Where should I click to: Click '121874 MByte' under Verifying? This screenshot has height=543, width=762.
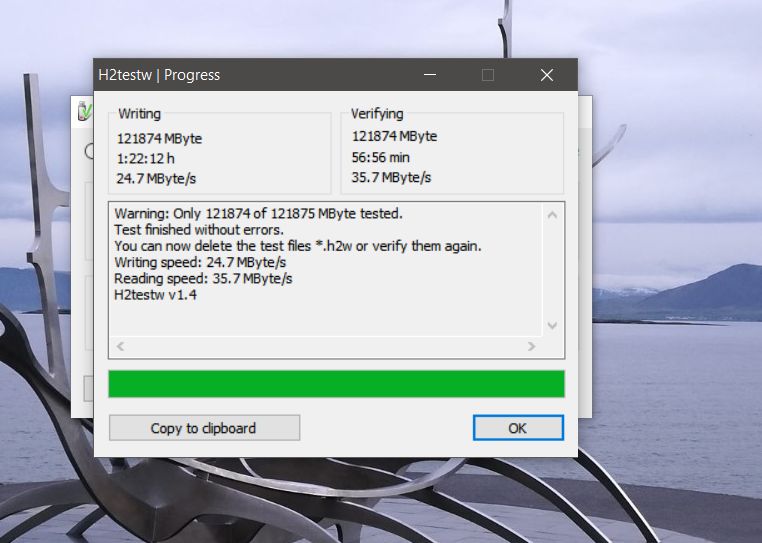coord(394,136)
